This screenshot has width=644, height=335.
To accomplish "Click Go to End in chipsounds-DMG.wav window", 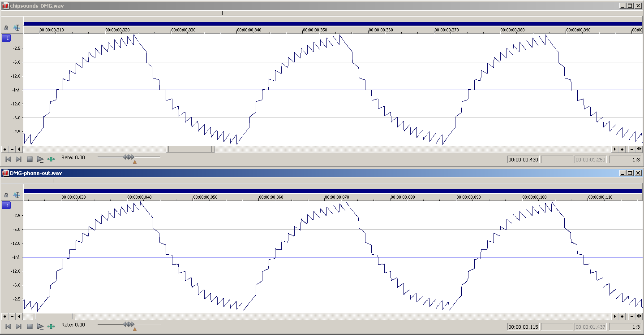I will 19,159.
